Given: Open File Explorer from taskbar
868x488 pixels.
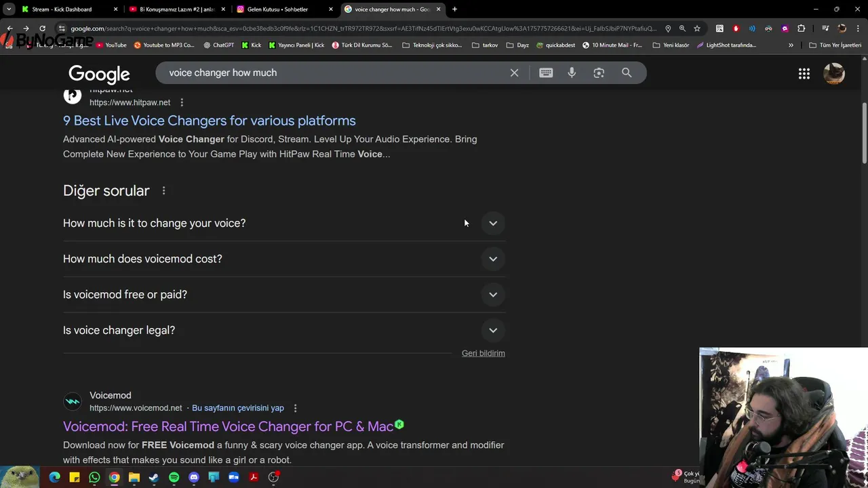Looking at the screenshot, I should (x=134, y=477).
